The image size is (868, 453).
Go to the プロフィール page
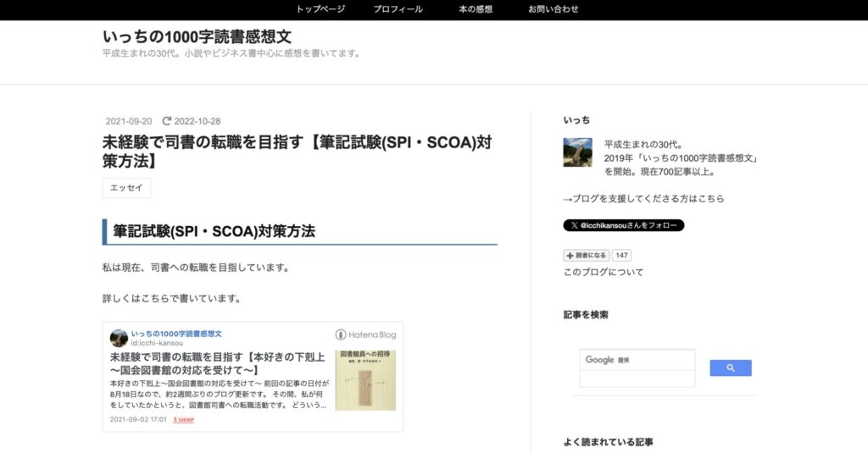(x=398, y=9)
